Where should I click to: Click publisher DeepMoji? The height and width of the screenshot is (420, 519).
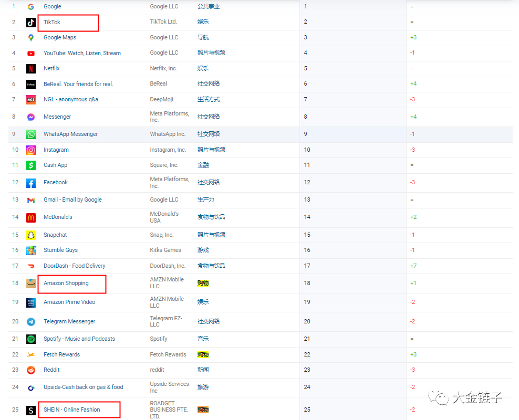pyautogui.click(x=161, y=99)
